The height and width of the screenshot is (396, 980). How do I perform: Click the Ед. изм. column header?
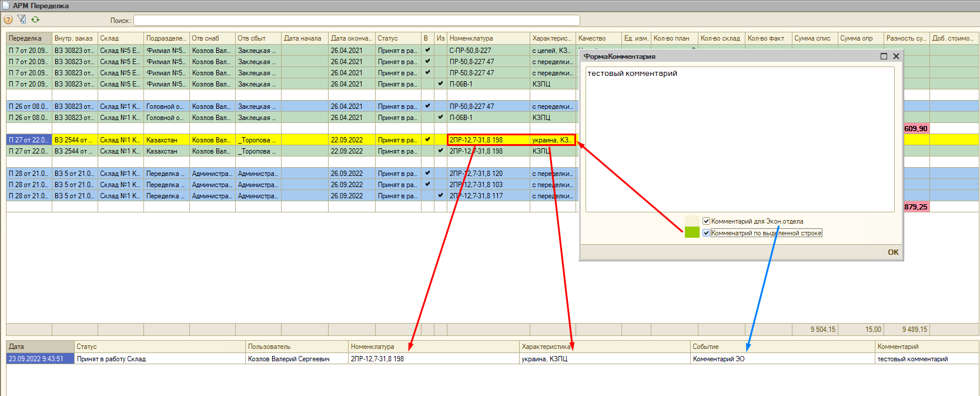click(636, 38)
